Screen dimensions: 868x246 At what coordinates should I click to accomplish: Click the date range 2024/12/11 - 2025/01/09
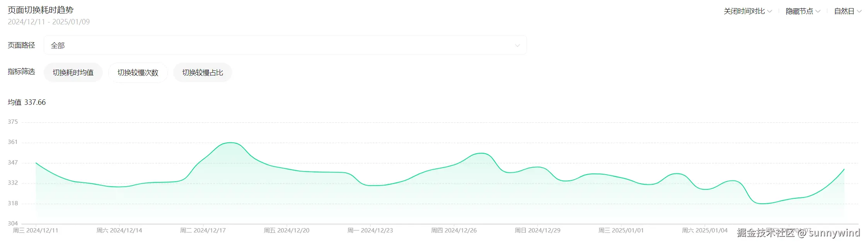point(49,22)
